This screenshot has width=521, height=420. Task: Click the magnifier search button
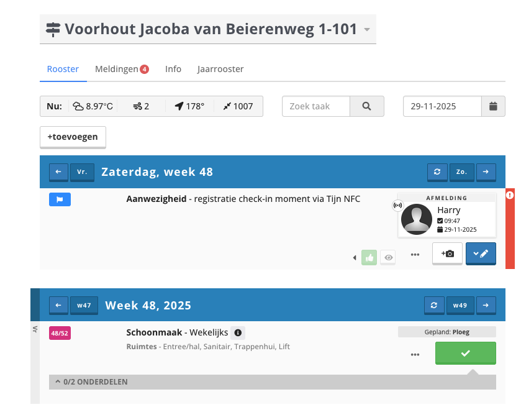pos(367,106)
